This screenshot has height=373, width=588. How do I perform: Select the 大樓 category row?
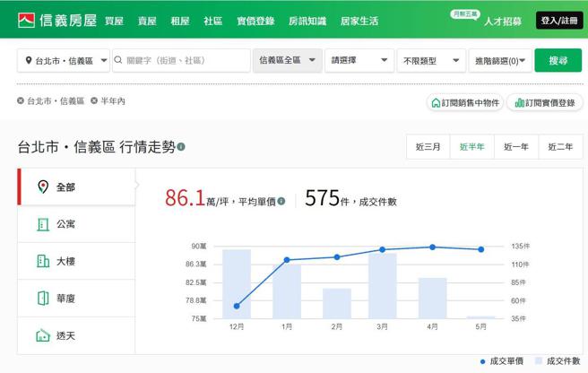pyautogui.click(x=76, y=261)
